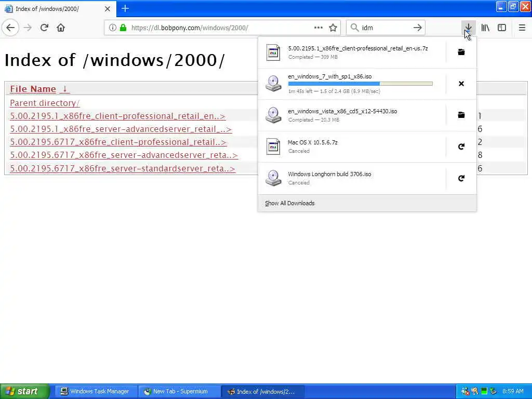Bookmark this page with the star icon
This screenshot has width=532, height=399.
(333, 28)
